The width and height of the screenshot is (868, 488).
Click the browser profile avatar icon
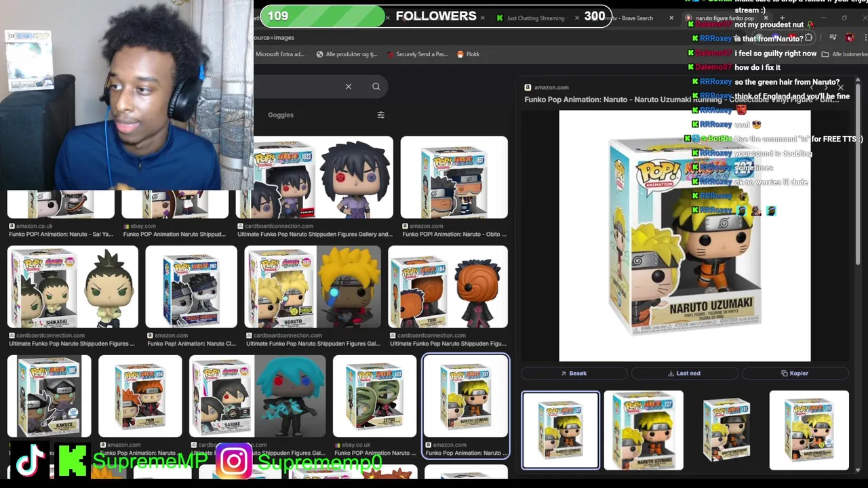pos(850,38)
